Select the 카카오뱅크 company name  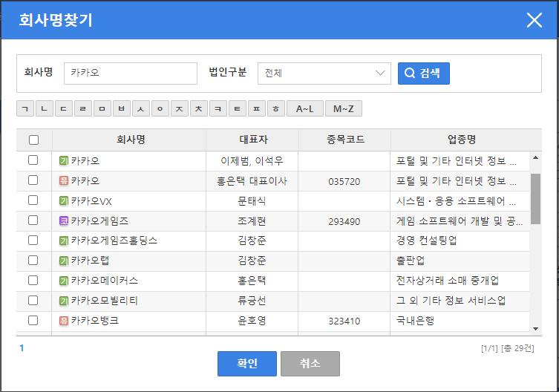pyautogui.click(x=95, y=320)
